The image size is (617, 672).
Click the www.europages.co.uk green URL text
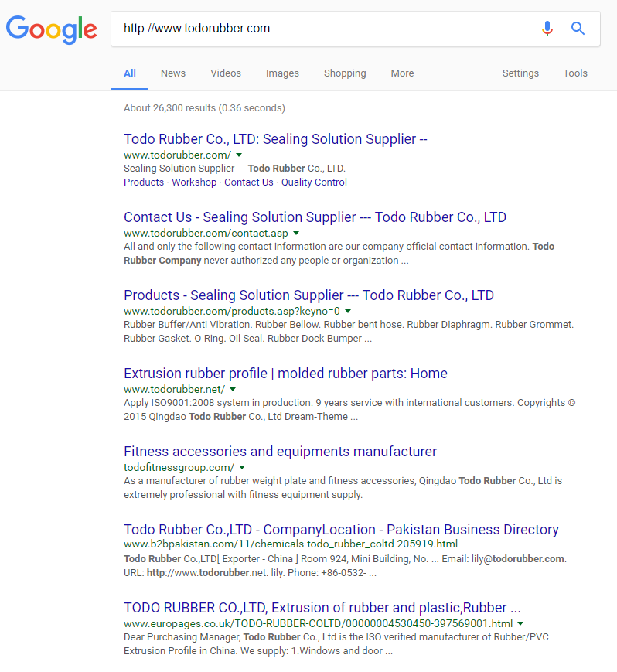(x=319, y=623)
